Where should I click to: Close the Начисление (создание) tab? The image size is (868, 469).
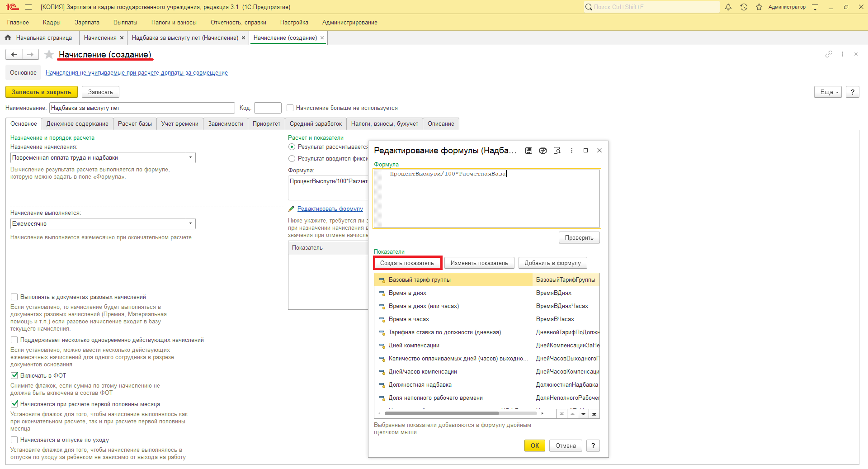pyautogui.click(x=322, y=38)
